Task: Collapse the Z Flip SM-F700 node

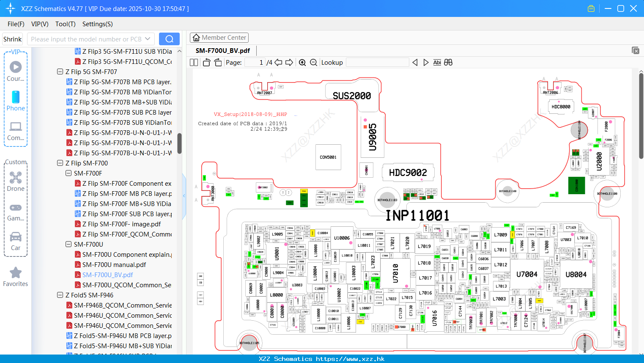Action: (60, 163)
